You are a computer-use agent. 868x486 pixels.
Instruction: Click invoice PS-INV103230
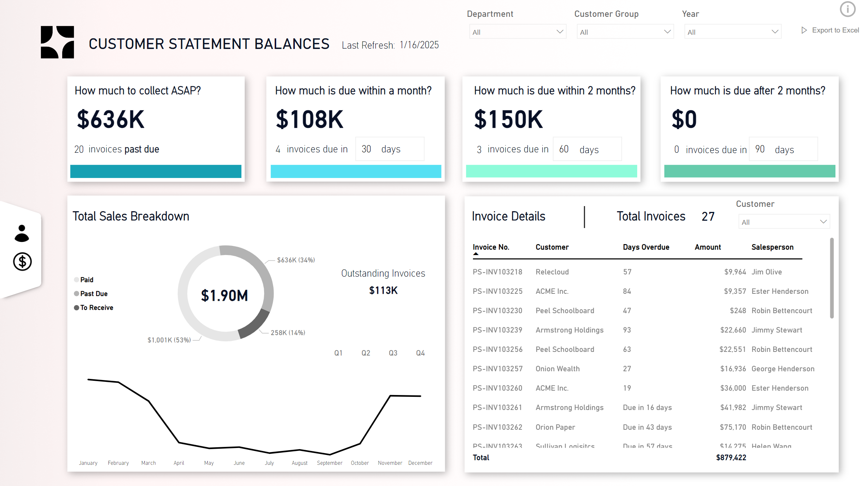click(497, 311)
